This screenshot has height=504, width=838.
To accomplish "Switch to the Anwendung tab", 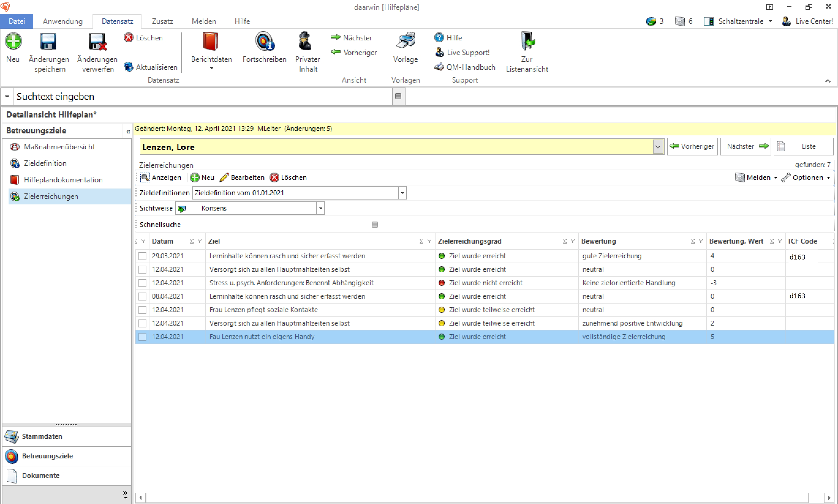I will coord(62,21).
